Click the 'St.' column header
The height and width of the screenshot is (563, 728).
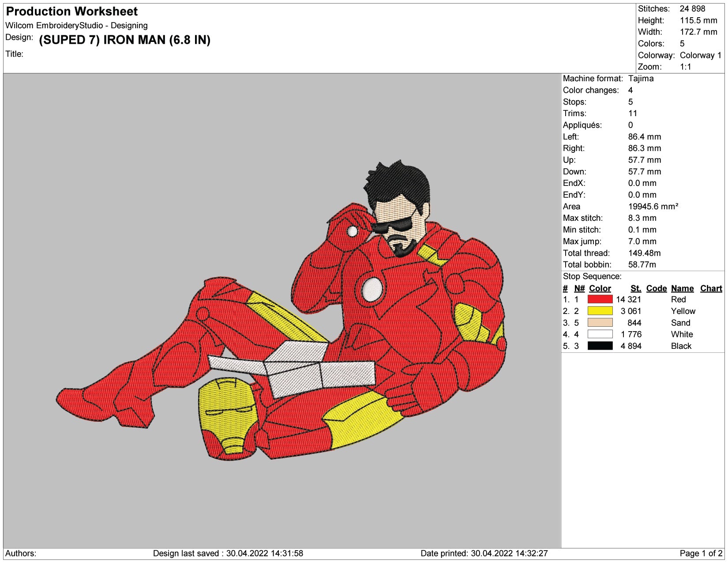pos(636,288)
